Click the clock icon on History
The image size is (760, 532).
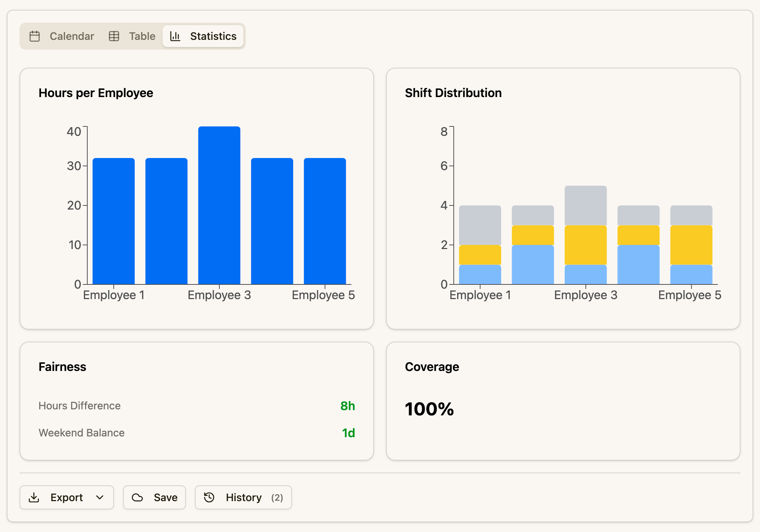click(209, 497)
